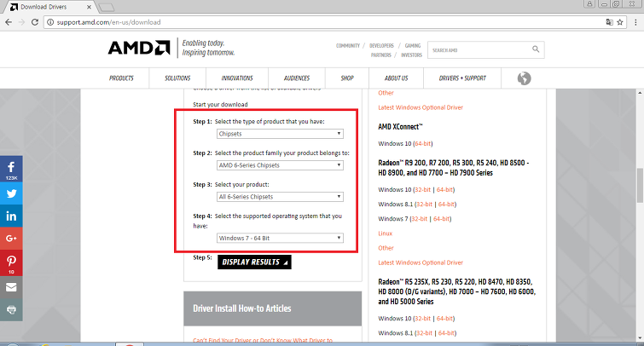644x346 pixels.
Task: Open Chrome three-dot menu
Action: (x=635, y=22)
